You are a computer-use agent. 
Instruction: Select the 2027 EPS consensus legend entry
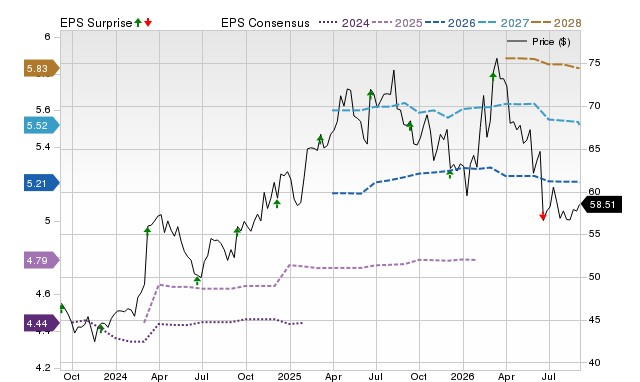[503, 23]
